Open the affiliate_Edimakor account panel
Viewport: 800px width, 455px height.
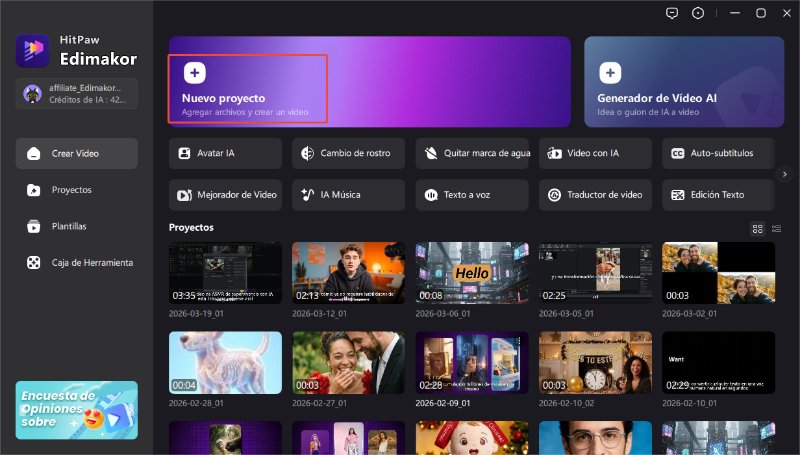[76, 94]
